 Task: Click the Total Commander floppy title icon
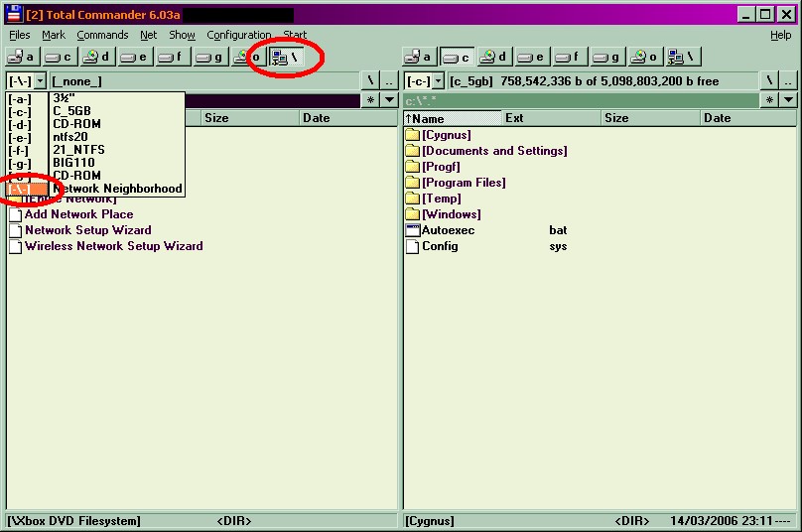(14, 14)
